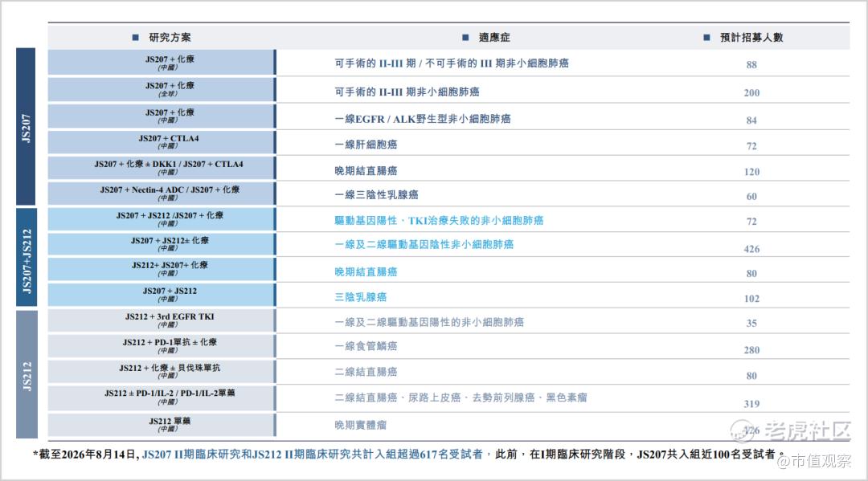Click the JS207 + JS212 / JS207 + 化療 cell
Viewport: 868px width, 481px height.
[162, 219]
